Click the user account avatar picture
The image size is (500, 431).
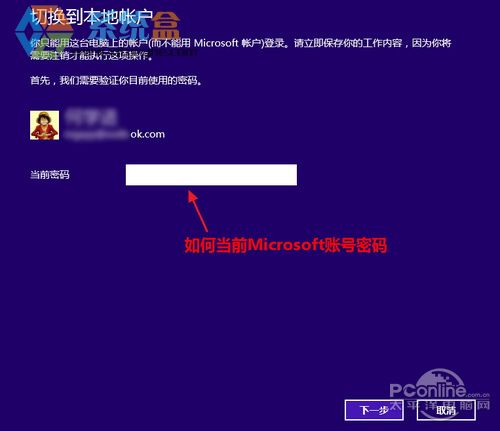tap(45, 125)
